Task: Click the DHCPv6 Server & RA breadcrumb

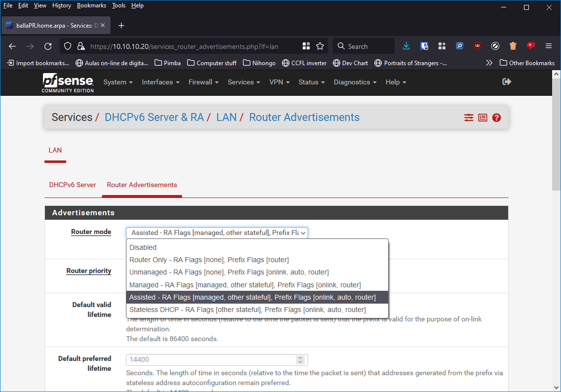Action: click(x=154, y=118)
